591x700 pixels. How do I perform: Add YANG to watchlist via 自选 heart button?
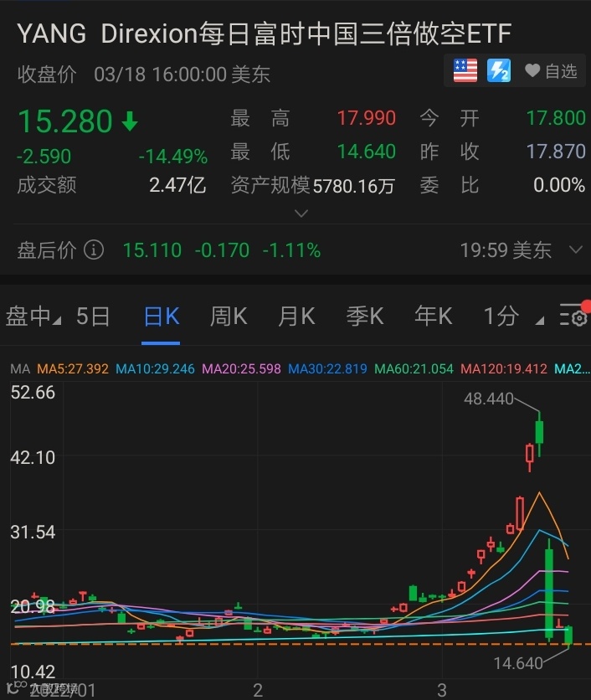(x=551, y=71)
